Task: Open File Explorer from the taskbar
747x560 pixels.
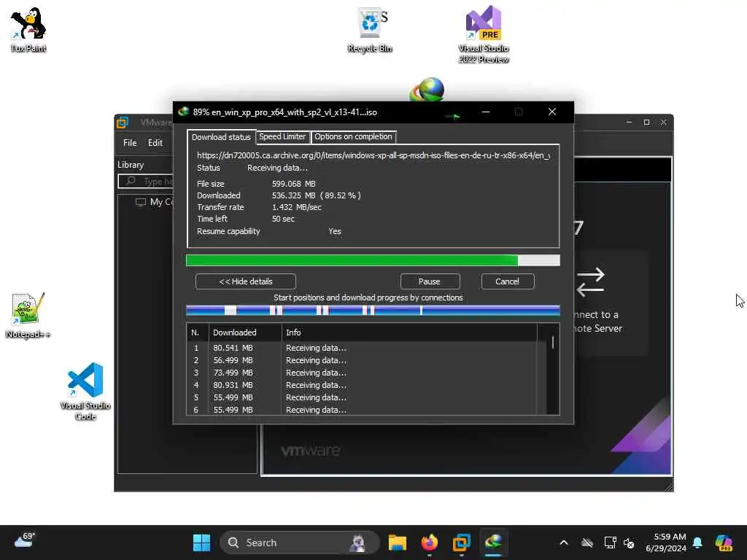Action: 397,542
